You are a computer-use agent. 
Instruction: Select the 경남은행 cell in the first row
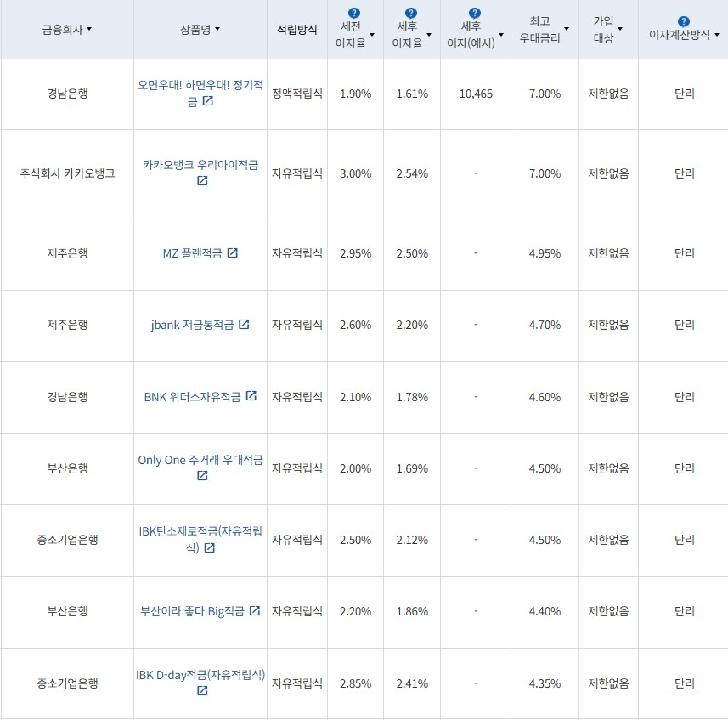[x=67, y=94]
